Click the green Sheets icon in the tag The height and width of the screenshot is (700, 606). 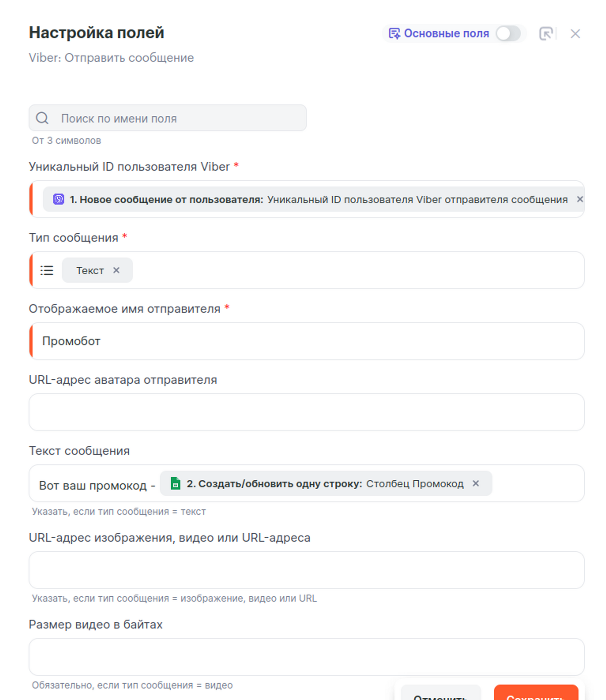coord(176,483)
